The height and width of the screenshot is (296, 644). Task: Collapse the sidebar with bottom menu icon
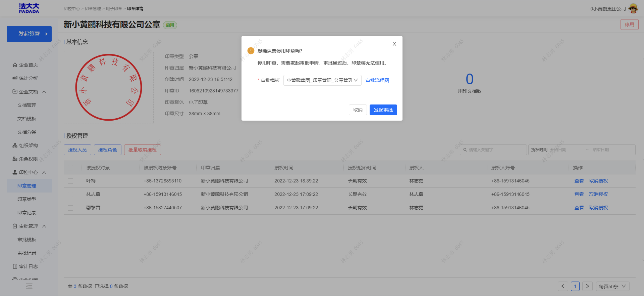29,286
